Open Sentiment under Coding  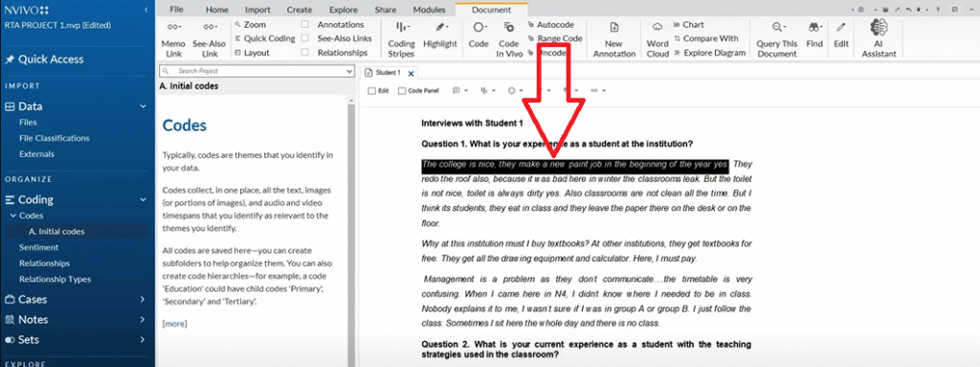tap(38, 247)
